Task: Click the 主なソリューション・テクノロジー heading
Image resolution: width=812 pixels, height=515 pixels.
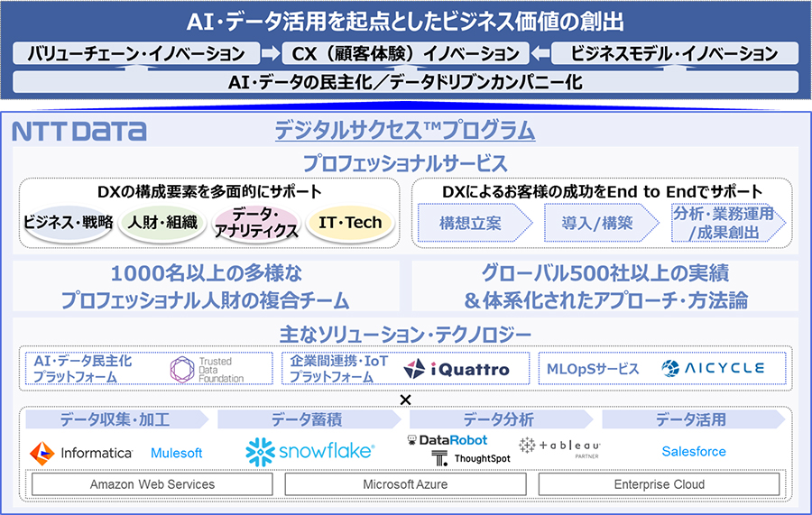Action: (x=405, y=335)
